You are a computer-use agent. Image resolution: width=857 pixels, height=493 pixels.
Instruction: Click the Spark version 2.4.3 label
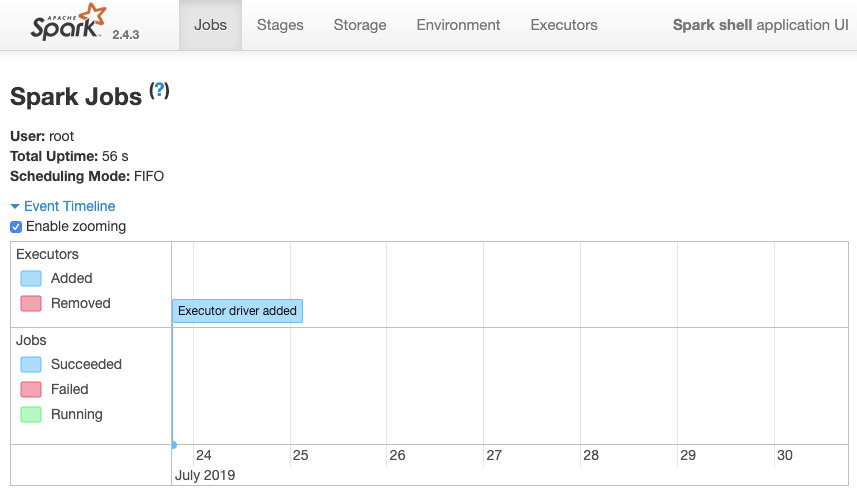pyautogui.click(x=126, y=34)
